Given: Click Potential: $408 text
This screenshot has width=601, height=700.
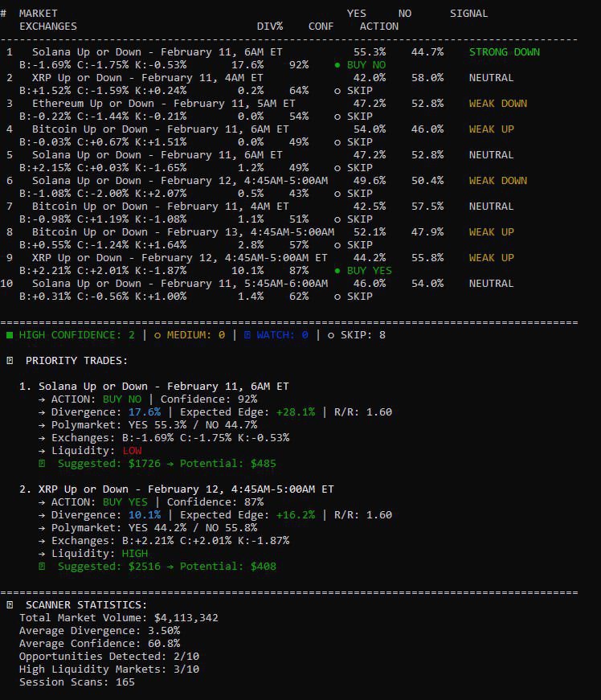Looking at the screenshot, I should tap(228, 567).
